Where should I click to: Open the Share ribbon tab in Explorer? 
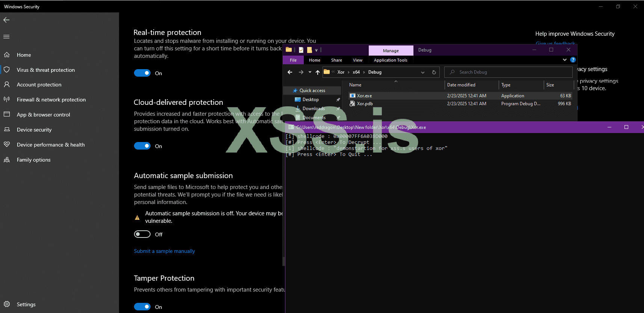(336, 60)
